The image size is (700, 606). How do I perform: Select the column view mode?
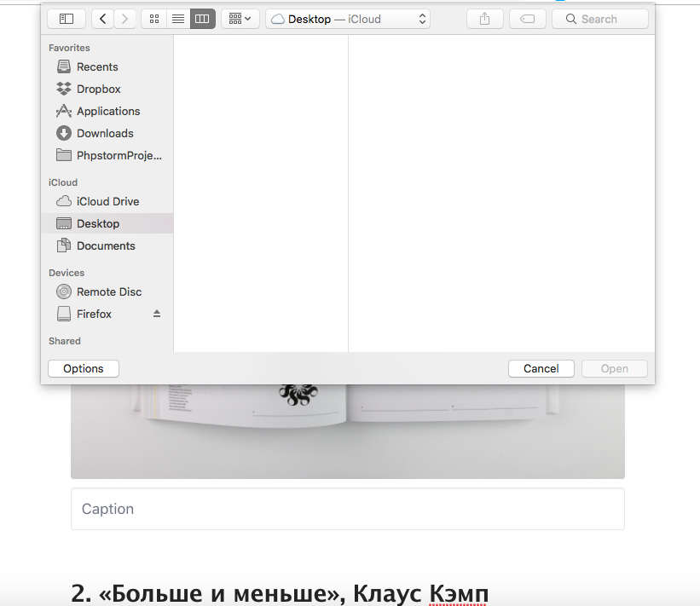click(x=202, y=19)
